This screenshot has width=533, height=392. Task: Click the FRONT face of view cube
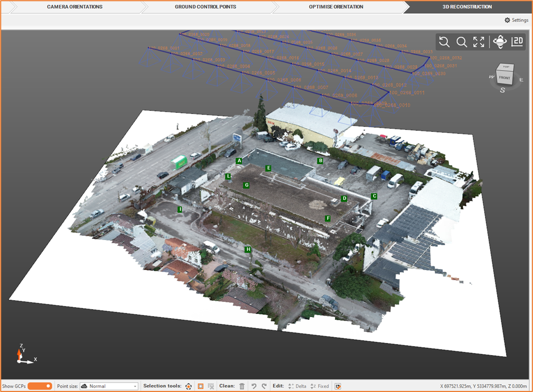[504, 78]
